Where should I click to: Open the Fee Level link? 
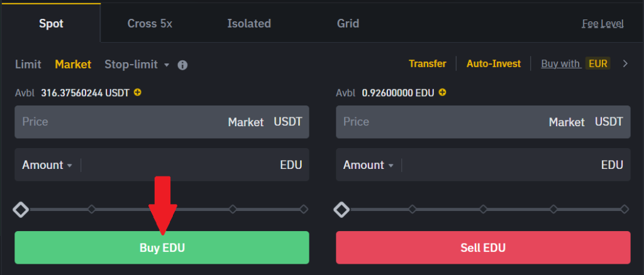(603, 24)
